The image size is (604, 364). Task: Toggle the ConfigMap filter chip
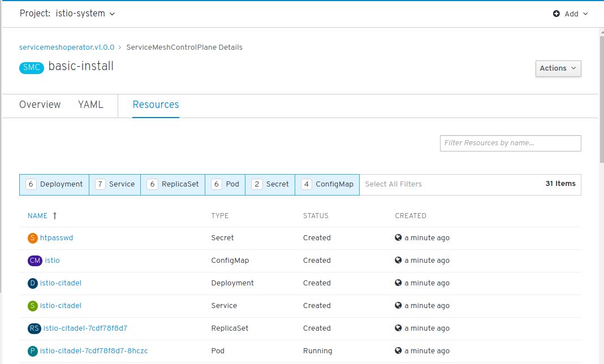click(327, 184)
